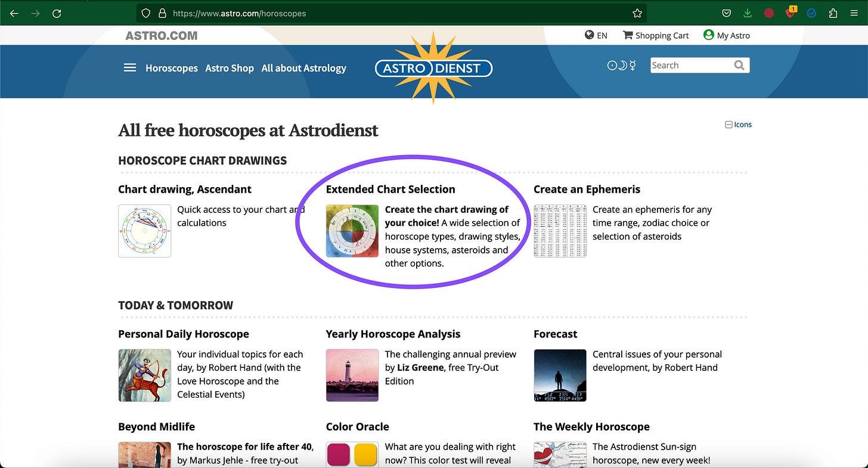Open the extensions puzzle piece icon
The width and height of the screenshot is (868, 468).
(833, 13)
